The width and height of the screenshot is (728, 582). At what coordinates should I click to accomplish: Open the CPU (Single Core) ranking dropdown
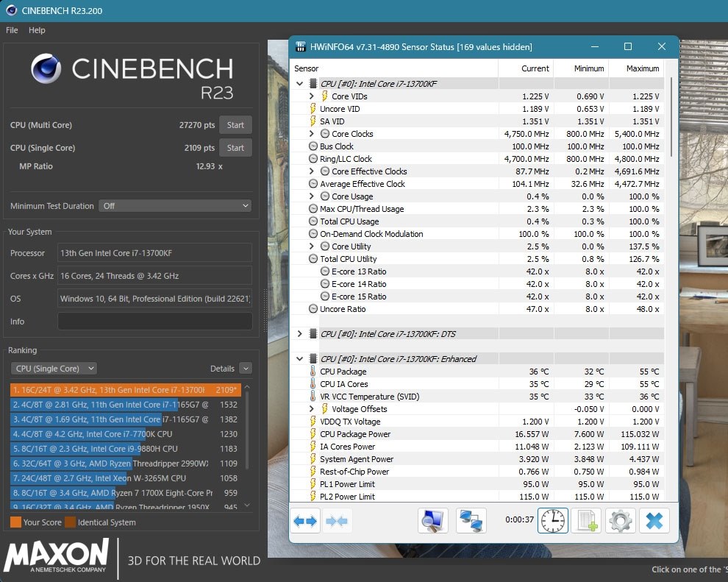pyautogui.click(x=54, y=369)
